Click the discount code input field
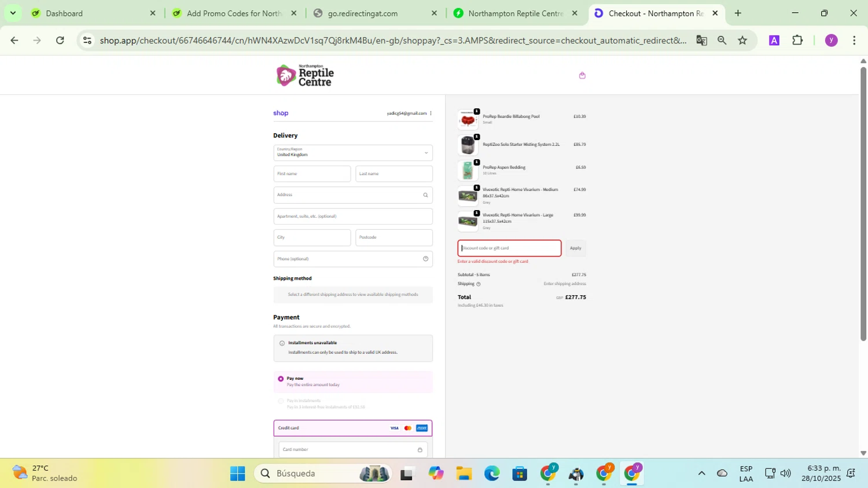This screenshot has height=488, width=868. click(509, 248)
